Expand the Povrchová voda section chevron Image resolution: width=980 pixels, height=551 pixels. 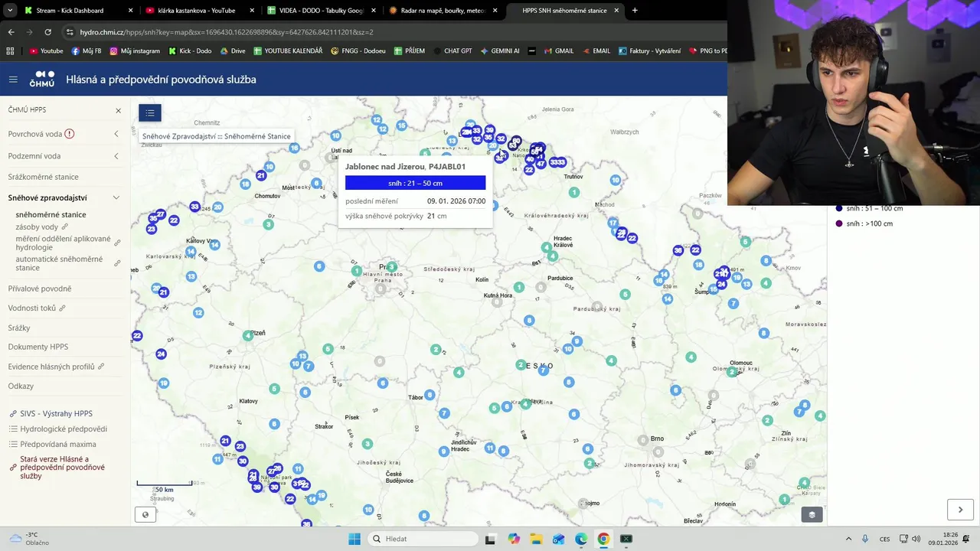[x=116, y=134]
